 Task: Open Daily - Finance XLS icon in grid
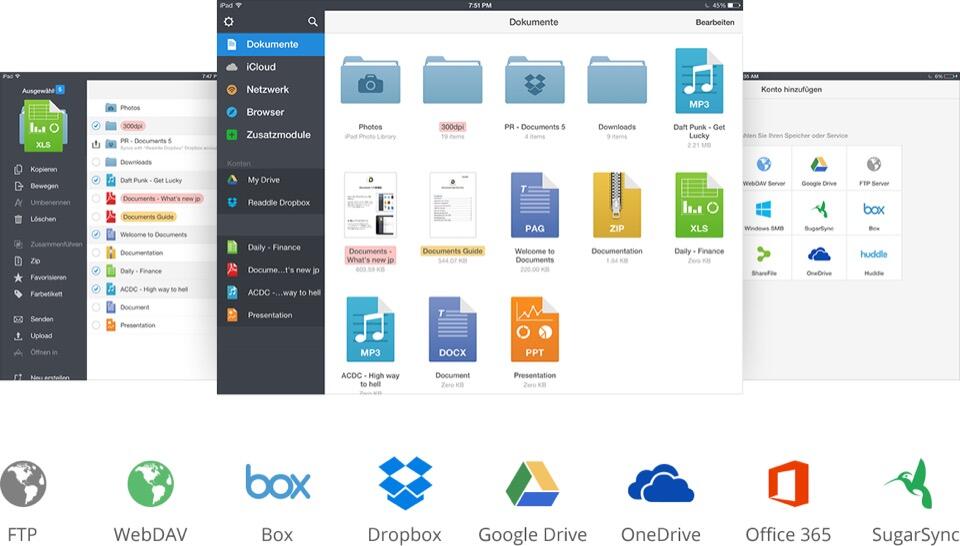point(699,205)
